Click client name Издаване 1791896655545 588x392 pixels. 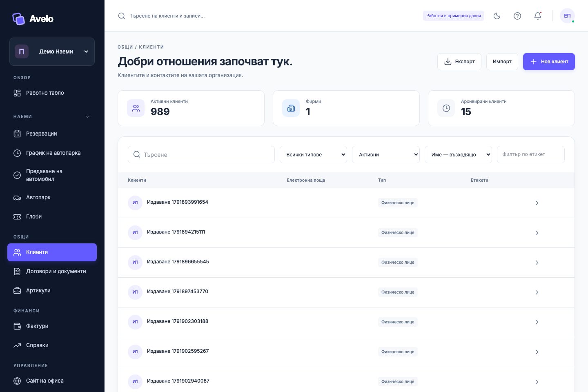coord(178,262)
